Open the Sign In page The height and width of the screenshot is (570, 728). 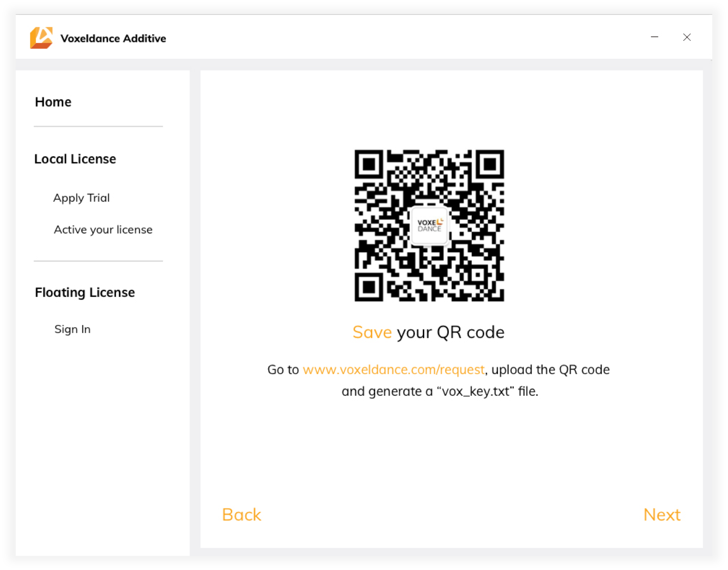[73, 329]
